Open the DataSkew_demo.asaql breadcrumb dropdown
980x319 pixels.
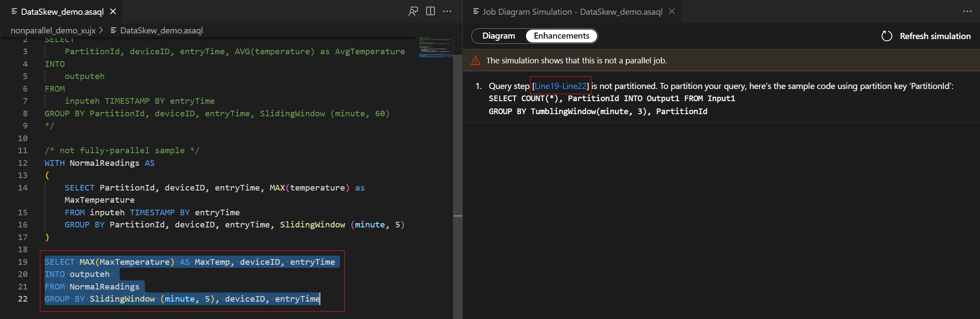pos(161,30)
